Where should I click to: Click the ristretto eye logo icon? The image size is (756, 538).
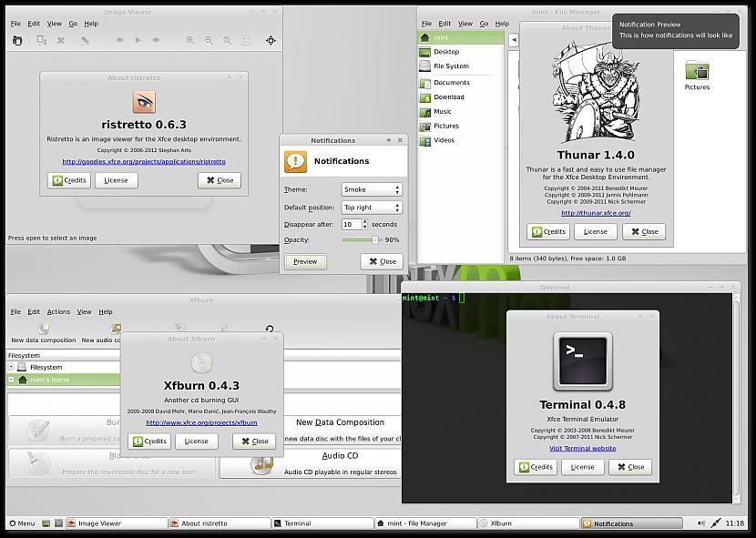144,102
